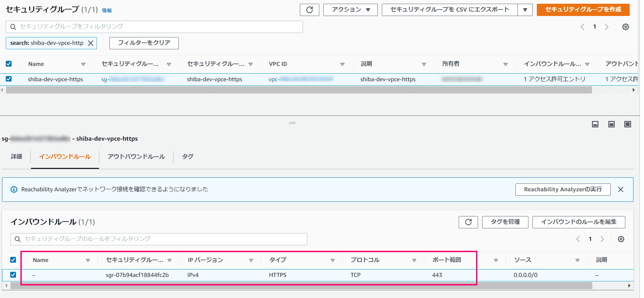Viewport: 644px width, 298px height.
Task: Switch to the アウトバウンドルール tab
Action: [136, 157]
